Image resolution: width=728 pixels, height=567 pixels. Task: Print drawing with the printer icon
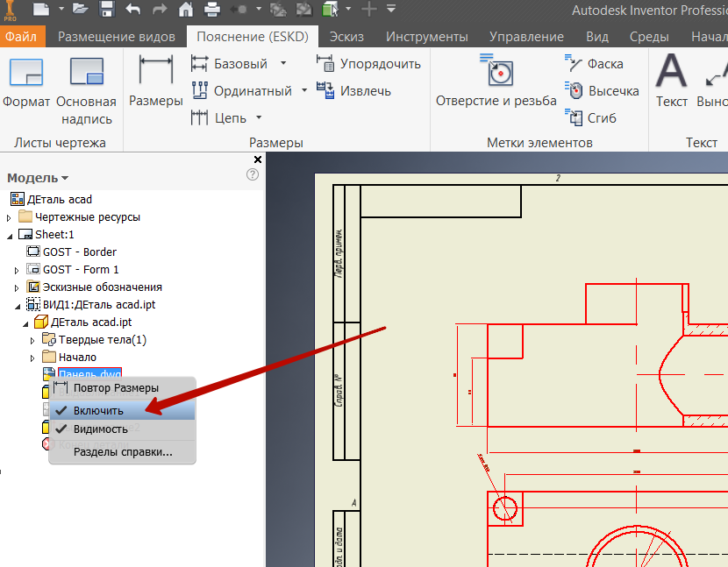(212, 10)
